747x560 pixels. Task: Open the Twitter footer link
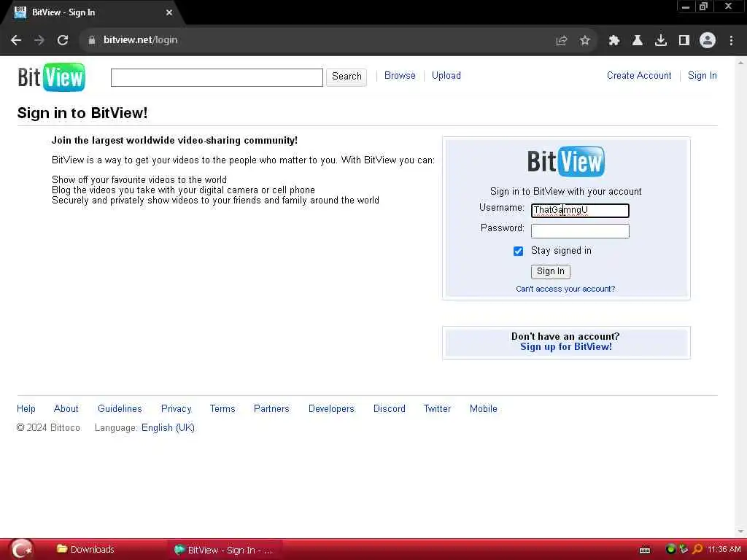coord(437,409)
